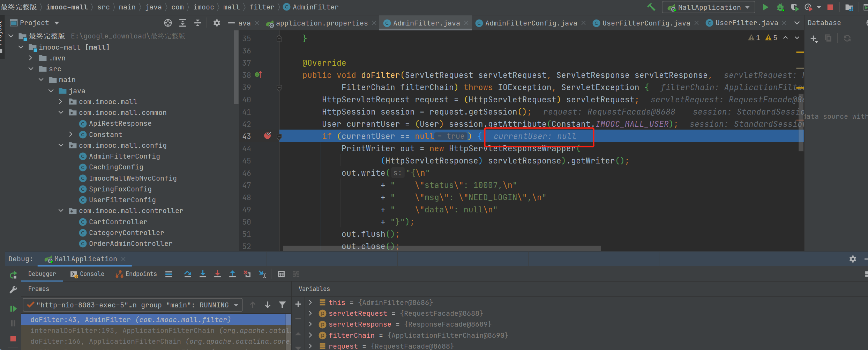Viewport: 868px width, 350px height.
Task: Stop the application with red square
Action: point(830,7)
